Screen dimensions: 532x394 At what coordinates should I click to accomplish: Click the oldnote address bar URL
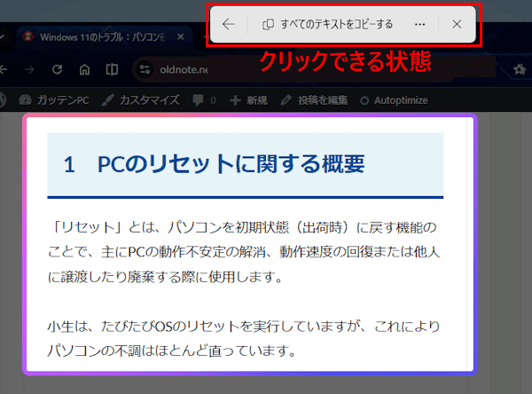[x=184, y=69]
